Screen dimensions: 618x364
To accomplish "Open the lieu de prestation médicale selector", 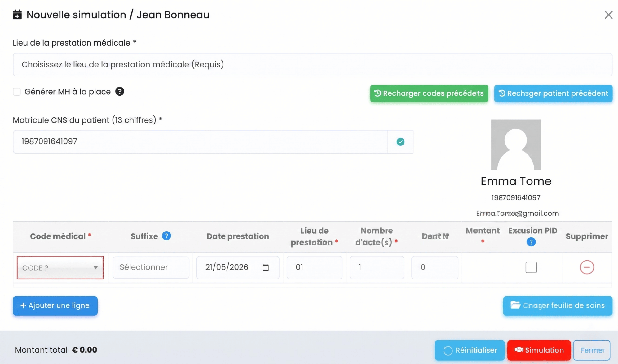I will [312, 64].
